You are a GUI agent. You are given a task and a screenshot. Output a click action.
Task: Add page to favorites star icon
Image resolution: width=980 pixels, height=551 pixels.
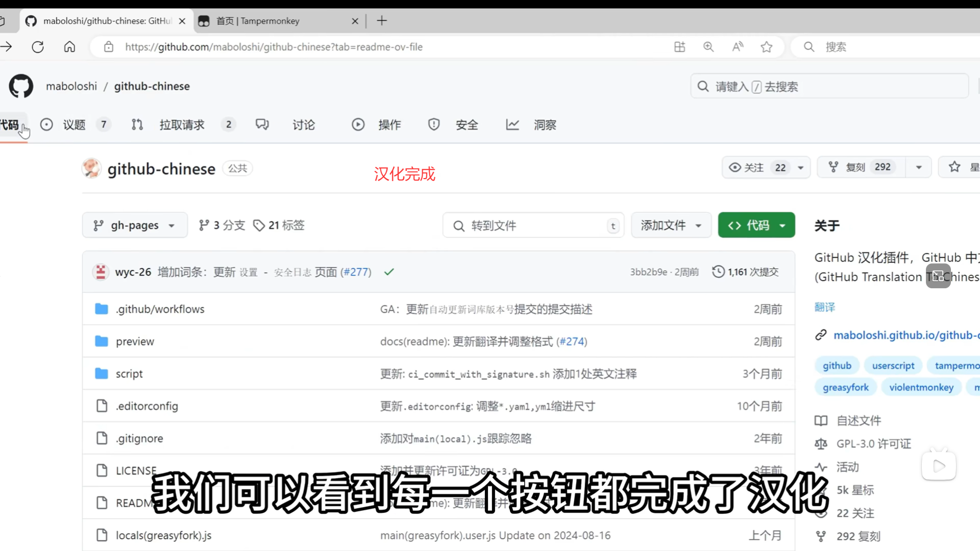click(766, 47)
